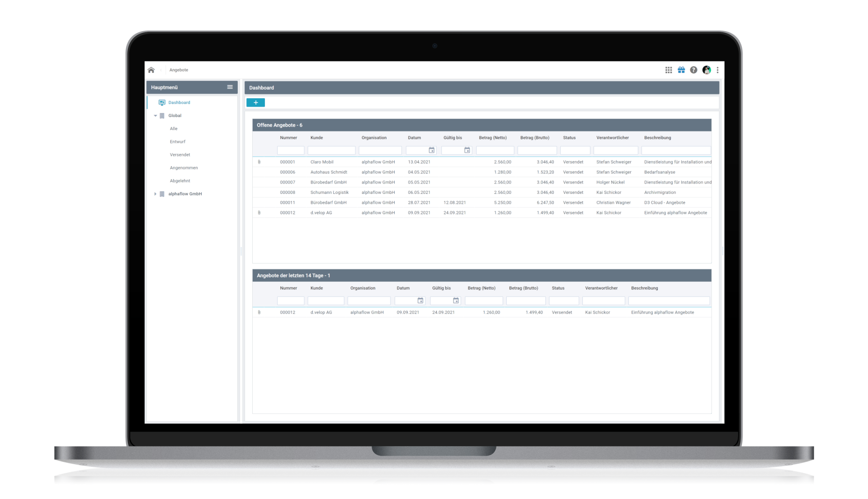Open Gültig bis calendar picker in Offene Angebote

click(467, 151)
